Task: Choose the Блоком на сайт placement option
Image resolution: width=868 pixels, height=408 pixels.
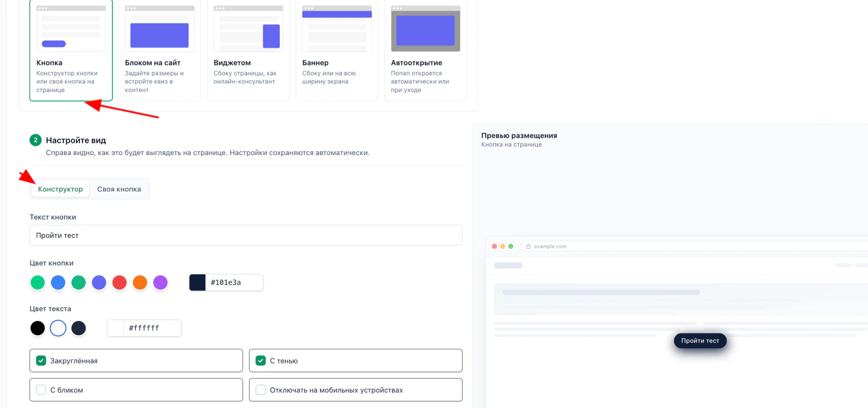Action: (x=159, y=50)
